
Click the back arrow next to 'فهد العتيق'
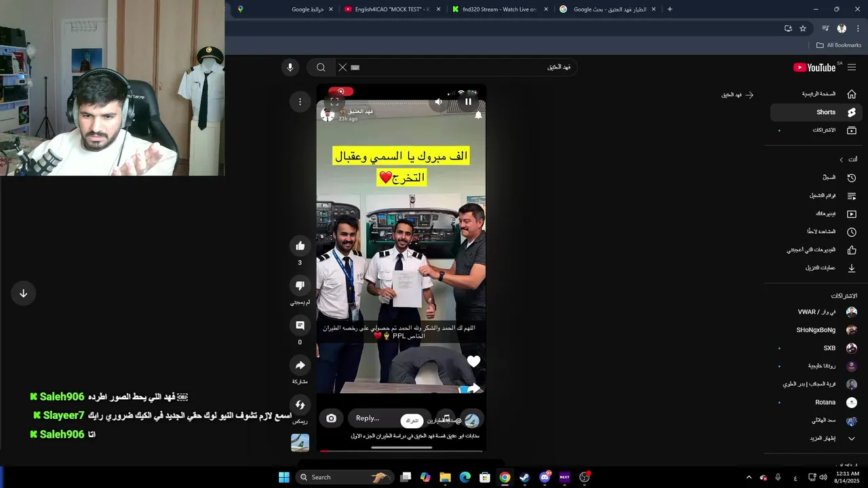749,95
